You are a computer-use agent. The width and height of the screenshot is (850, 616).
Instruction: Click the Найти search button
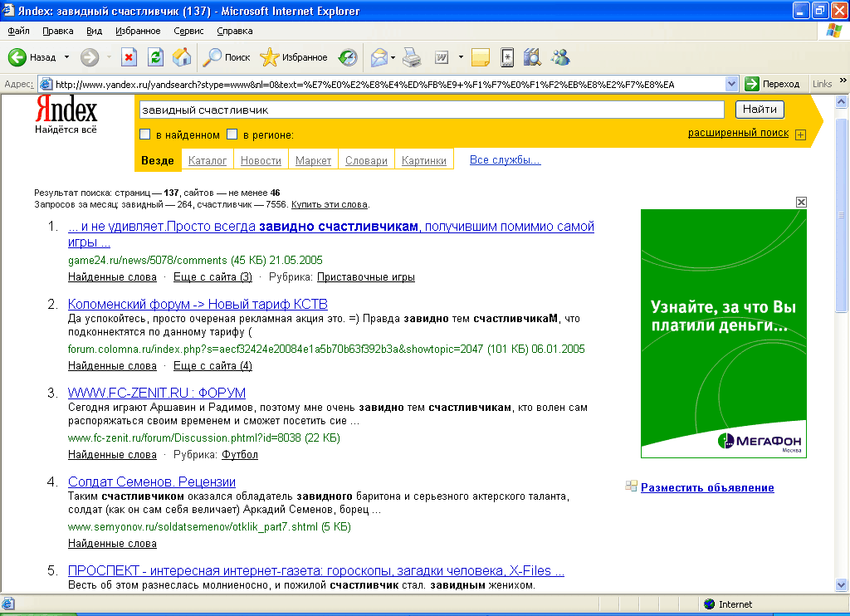[760, 110]
